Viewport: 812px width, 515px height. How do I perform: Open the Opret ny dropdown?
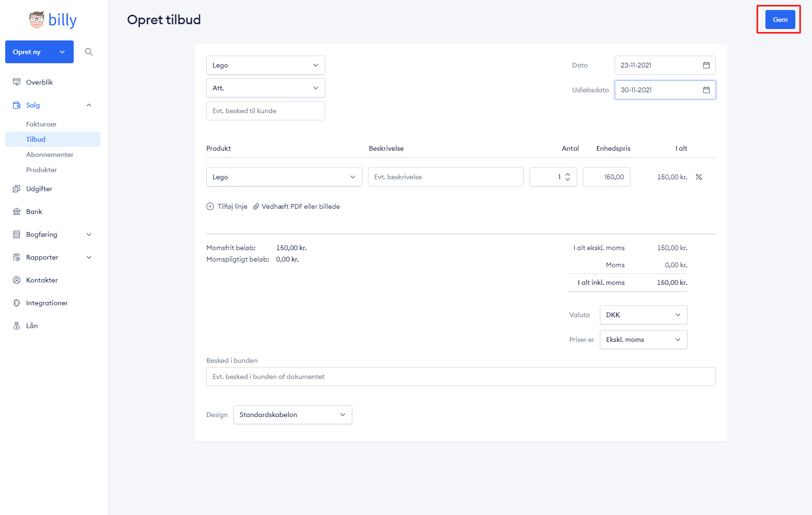pos(39,52)
